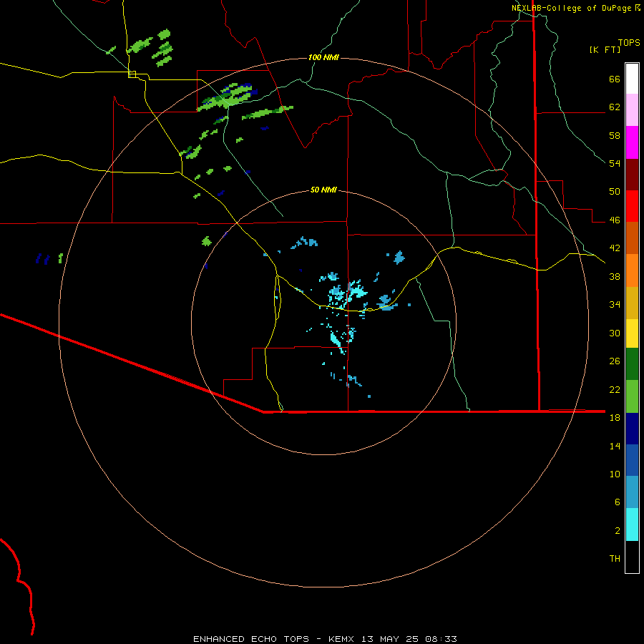Click the 30 legend value

[615, 333]
